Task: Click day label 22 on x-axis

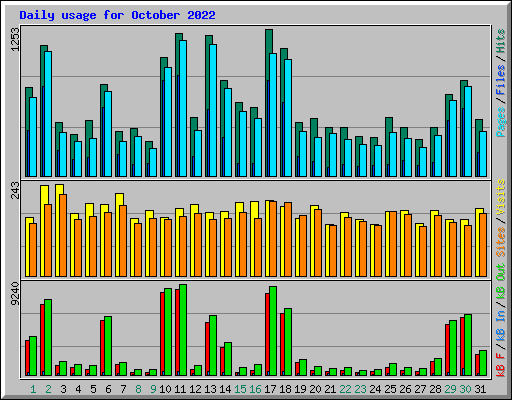Action: coord(345,389)
